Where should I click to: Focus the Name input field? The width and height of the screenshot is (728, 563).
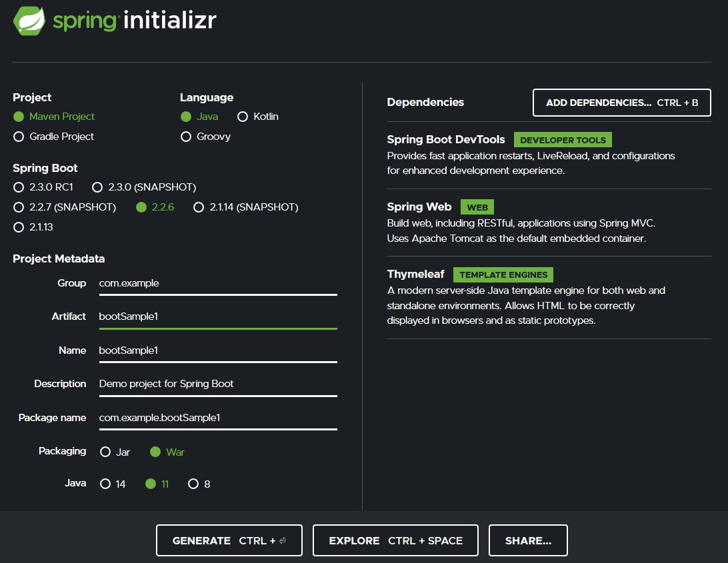tap(218, 351)
